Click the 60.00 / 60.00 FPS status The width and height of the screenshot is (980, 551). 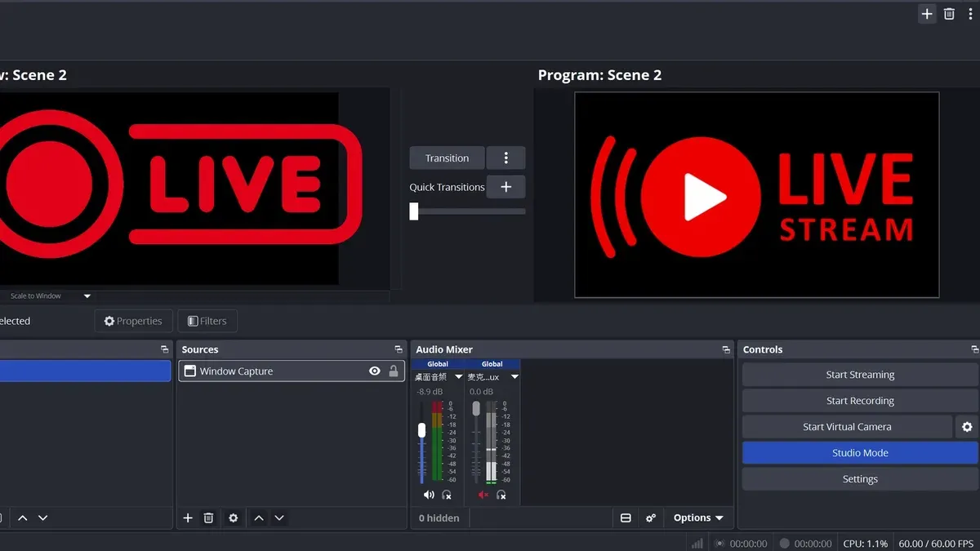pyautogui.click(x=936, y=543)
